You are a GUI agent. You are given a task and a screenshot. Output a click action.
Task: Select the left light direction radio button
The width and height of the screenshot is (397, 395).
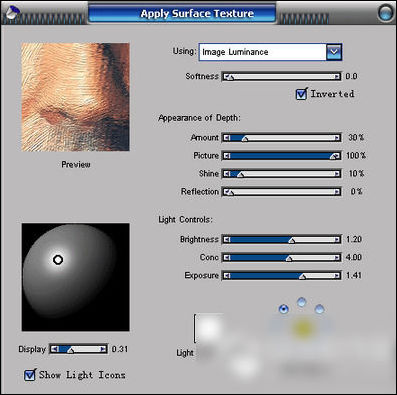(284, 309)
